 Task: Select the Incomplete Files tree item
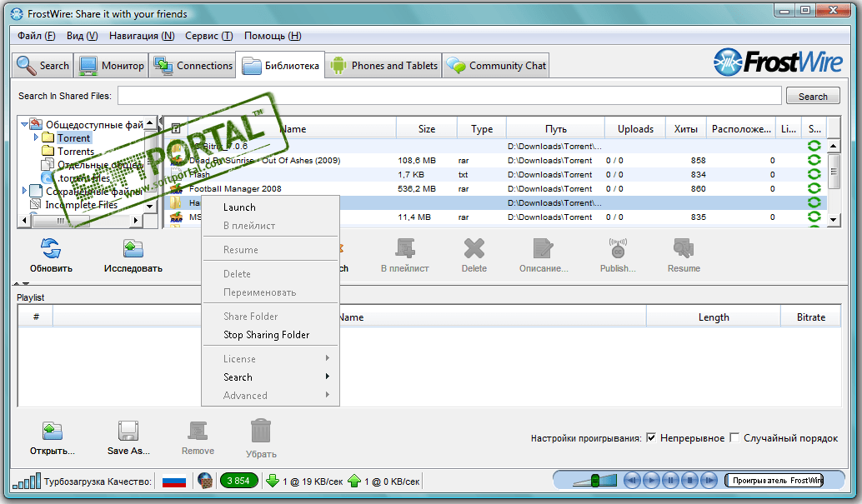tap(82, 204)
